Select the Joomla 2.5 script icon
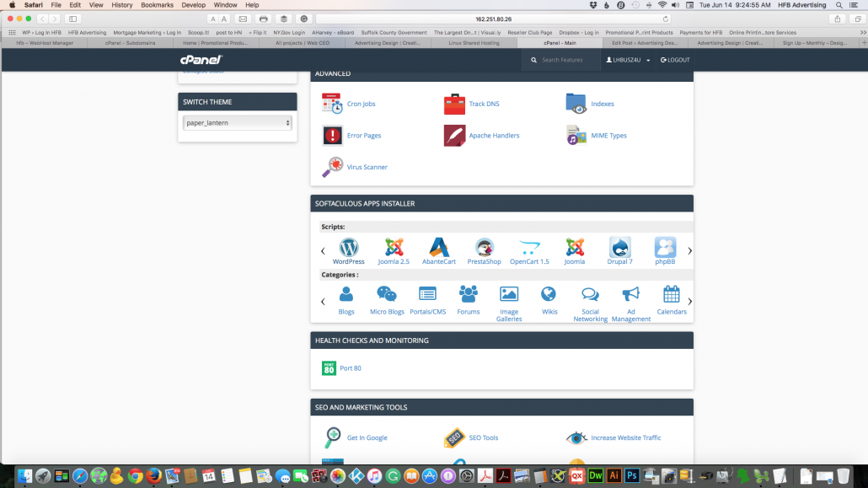Screen dimensions: 868x488 pos(394,248)
